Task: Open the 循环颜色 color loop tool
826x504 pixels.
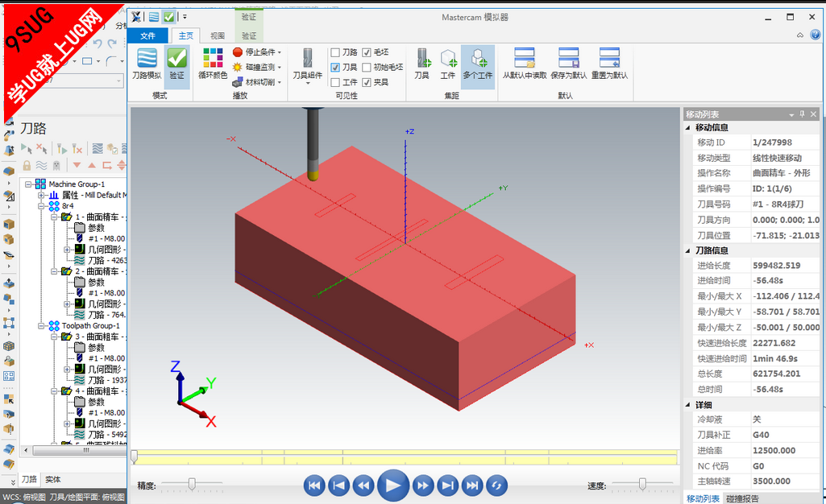Action: tap(213, 64)
